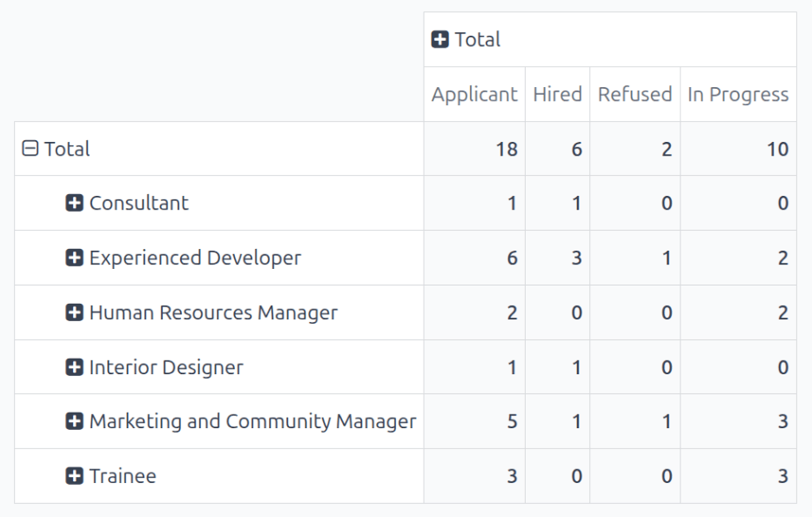Click the minus icon on Total

(x=32, y=148)
